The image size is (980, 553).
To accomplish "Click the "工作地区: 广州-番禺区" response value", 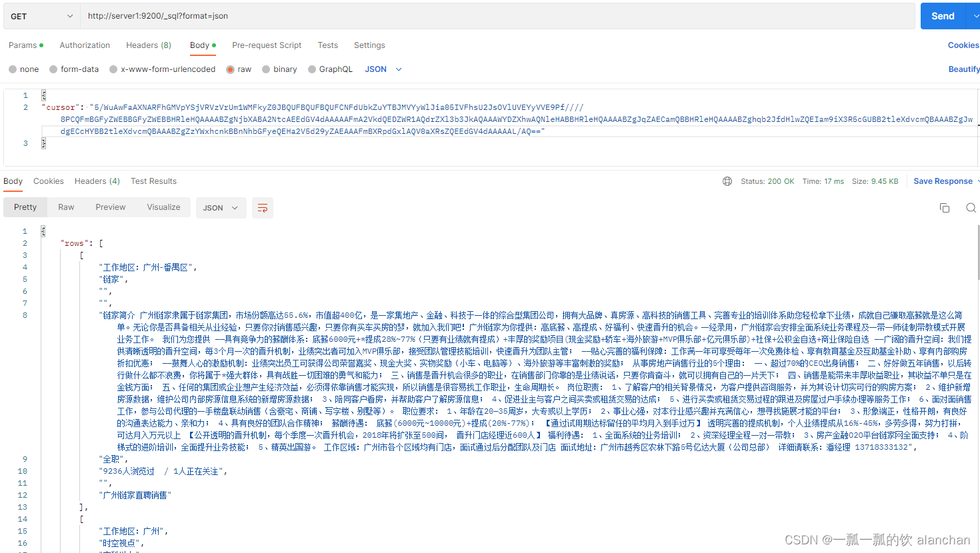I will 146,267.
